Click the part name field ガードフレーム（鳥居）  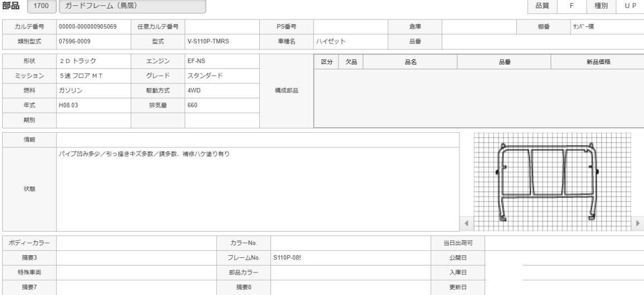point(132,6)
